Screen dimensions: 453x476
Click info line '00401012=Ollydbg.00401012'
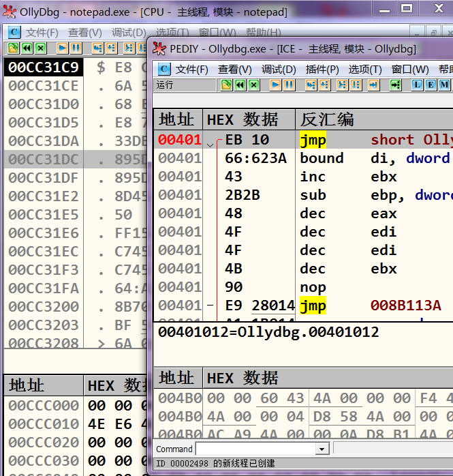pos(268,332)
